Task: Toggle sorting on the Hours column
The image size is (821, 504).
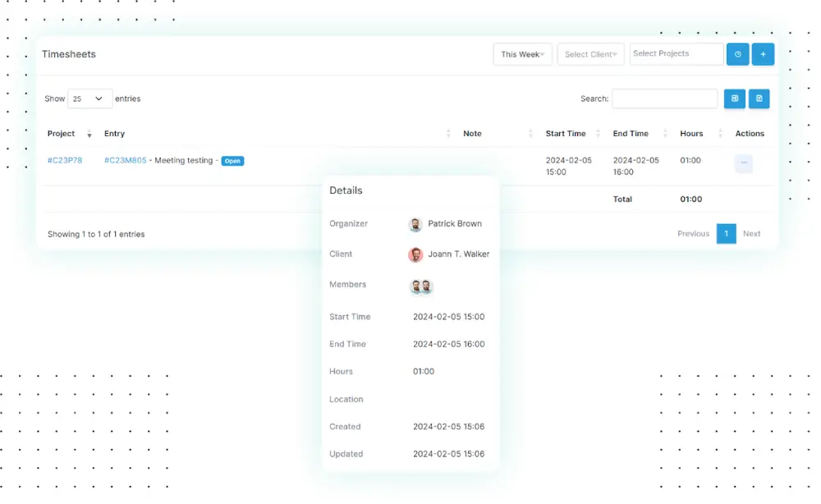Action: (x=719, y=133)
